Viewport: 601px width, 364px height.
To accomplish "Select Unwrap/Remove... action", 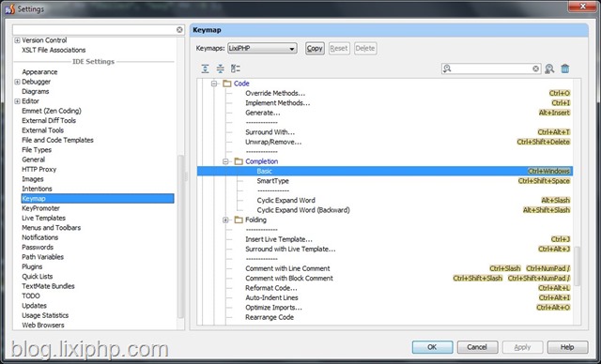I will pyautogui.click(x=273, y=142).
